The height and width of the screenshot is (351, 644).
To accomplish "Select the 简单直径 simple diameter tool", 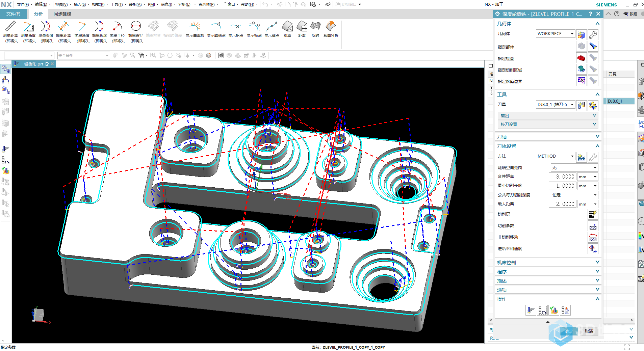I will [x=136, y=31].
